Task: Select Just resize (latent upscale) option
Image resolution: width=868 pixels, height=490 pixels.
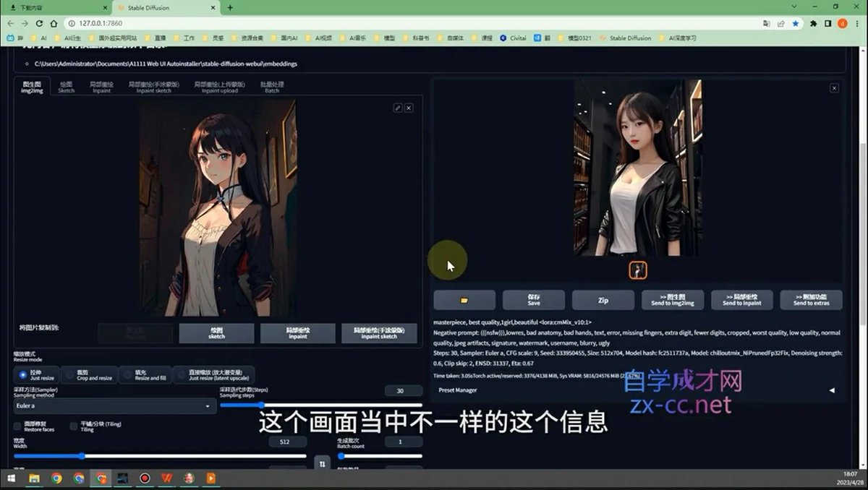Action: (214, 375)
